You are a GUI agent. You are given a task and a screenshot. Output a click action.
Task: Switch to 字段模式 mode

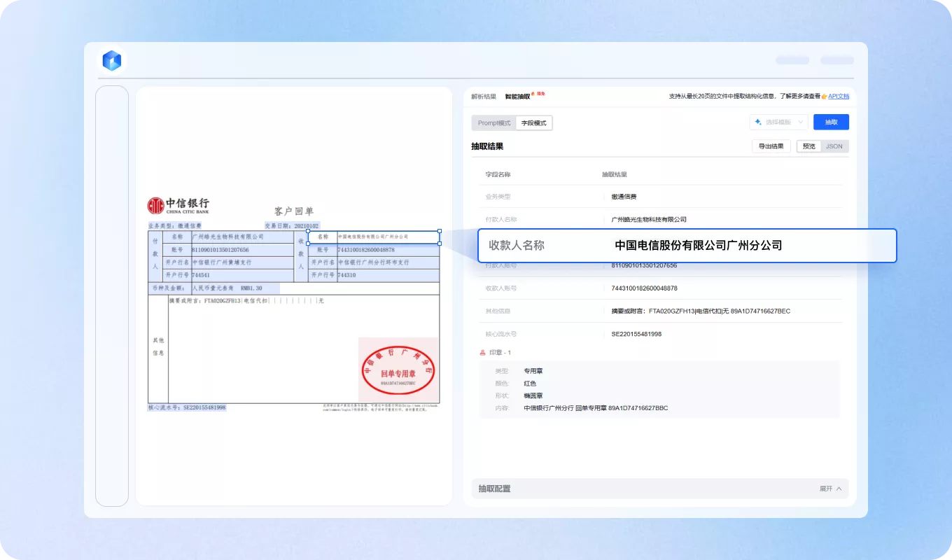coord(534,122)
